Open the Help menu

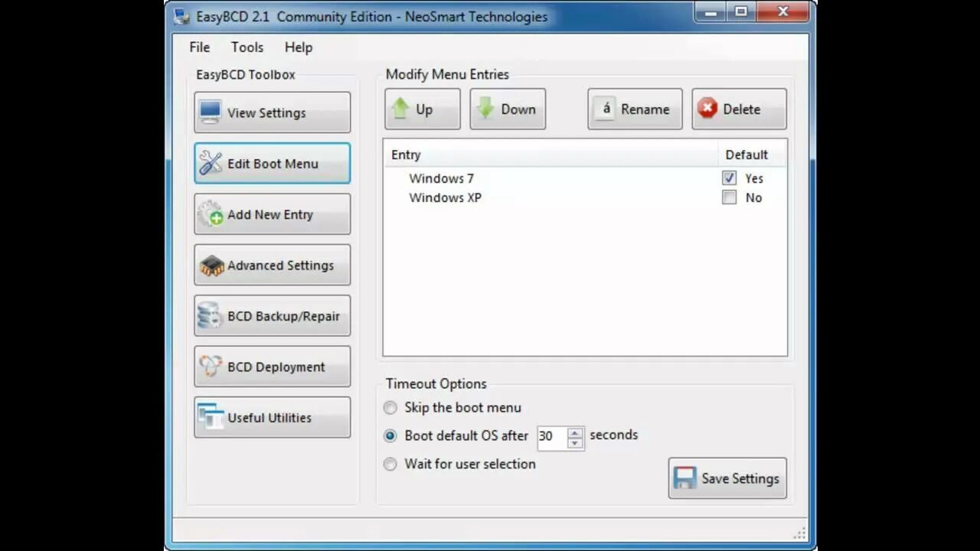click(x=299, y=47)
